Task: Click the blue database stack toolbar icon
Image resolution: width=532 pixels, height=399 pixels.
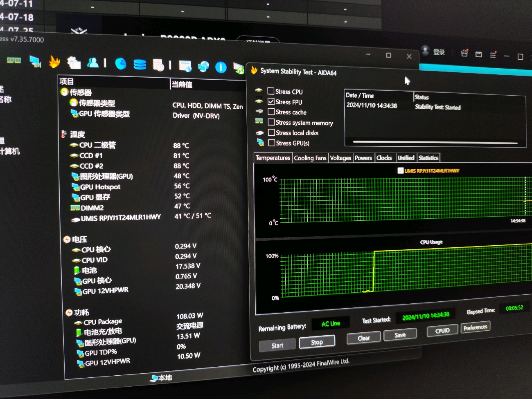Action: [140, 65]
